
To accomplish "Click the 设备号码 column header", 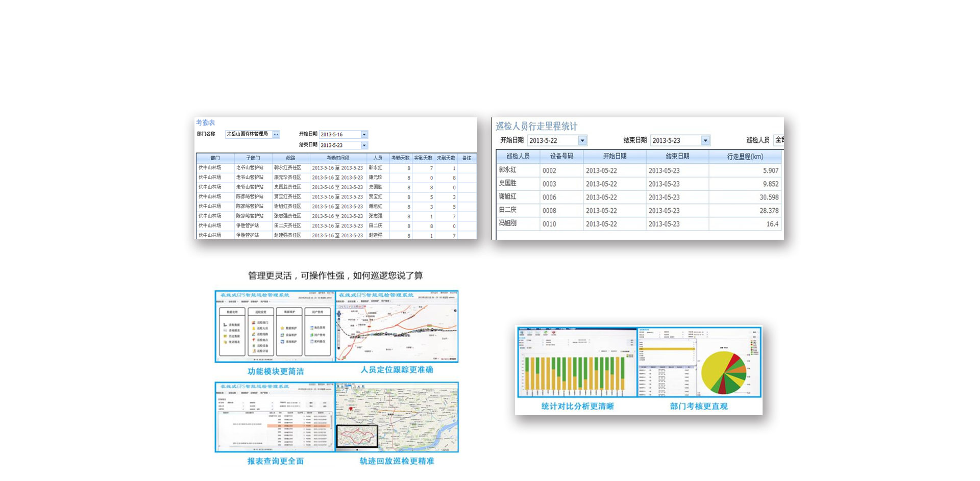I will [561, 157].
